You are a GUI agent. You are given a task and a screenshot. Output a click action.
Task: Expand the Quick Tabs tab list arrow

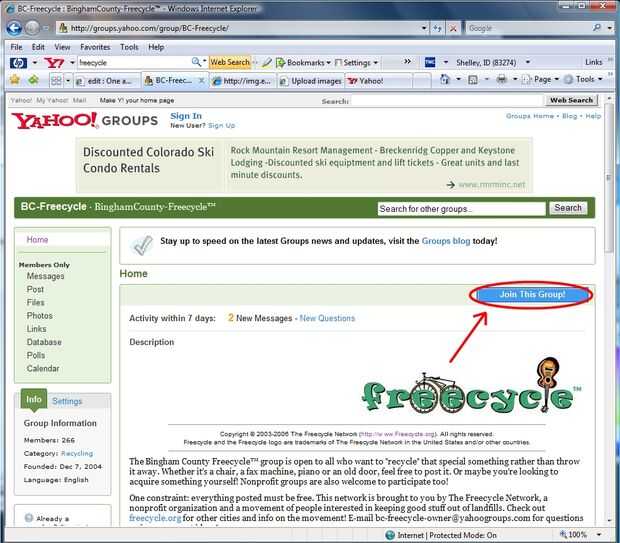click(68, 81)
